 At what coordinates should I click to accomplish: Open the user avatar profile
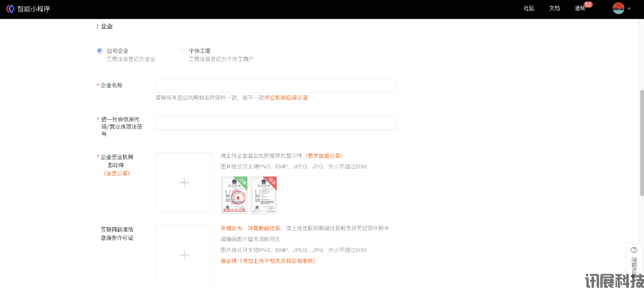click(618, 8)
